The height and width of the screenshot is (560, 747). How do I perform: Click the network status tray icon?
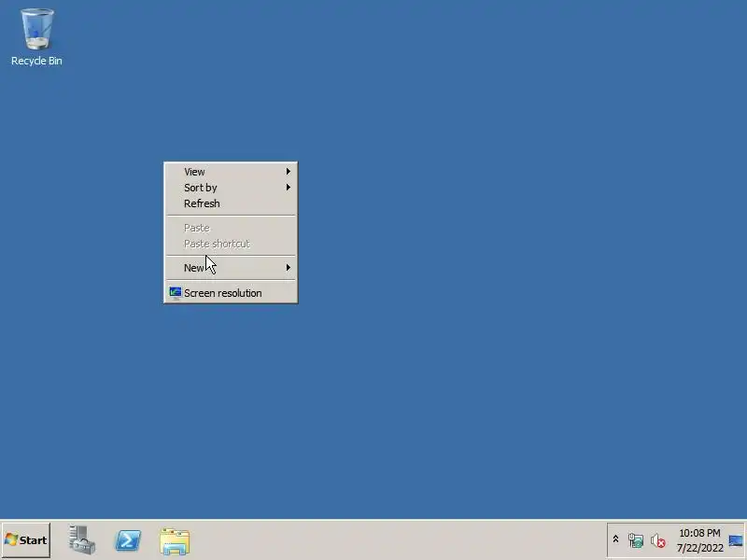pos(636,540)
